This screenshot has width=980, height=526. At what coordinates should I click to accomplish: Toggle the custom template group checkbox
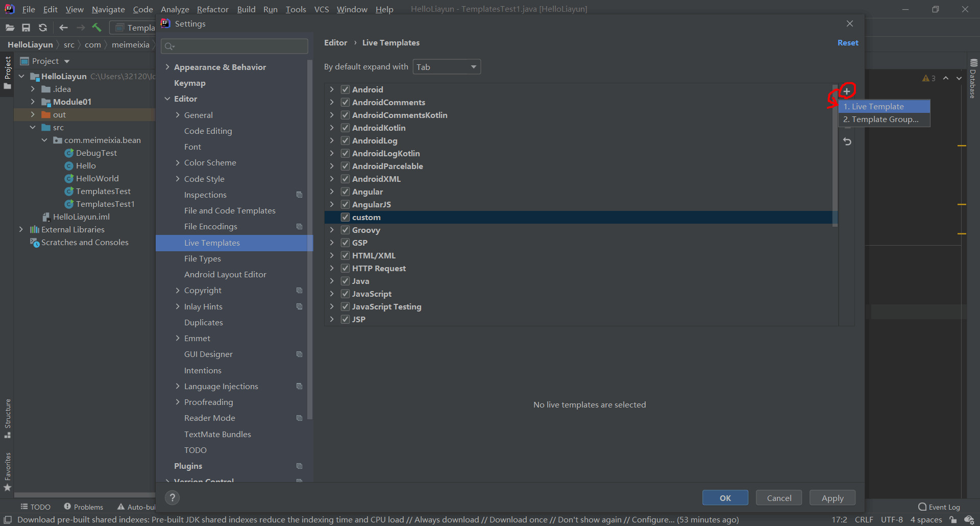[x=345, y=217]
